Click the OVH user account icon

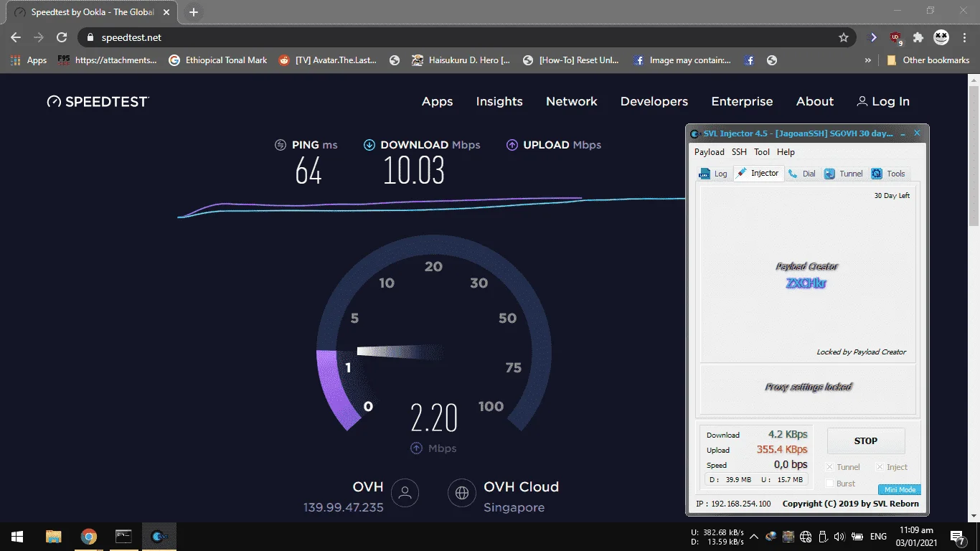click(405, 493)
